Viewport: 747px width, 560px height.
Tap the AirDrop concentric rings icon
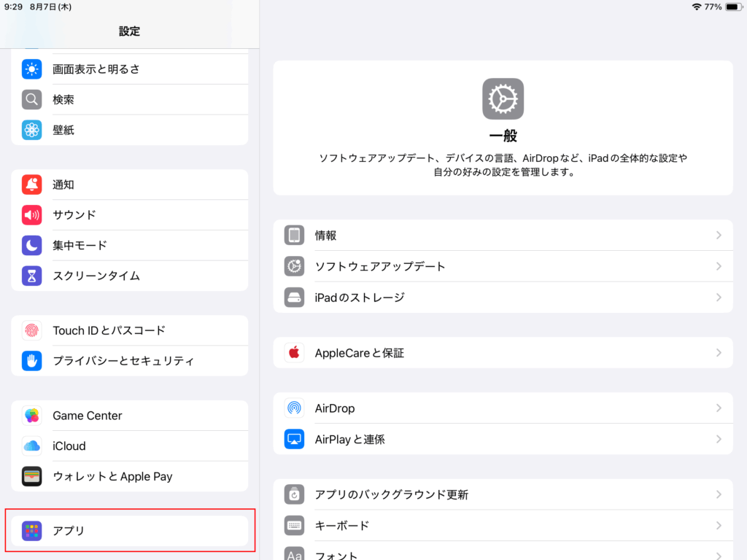tap(294, 408)
